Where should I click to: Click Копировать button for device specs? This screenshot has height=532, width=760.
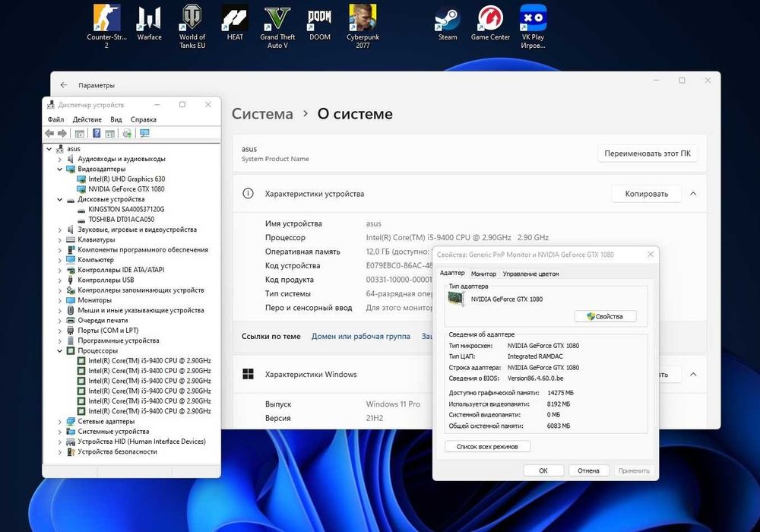point(647,193)
